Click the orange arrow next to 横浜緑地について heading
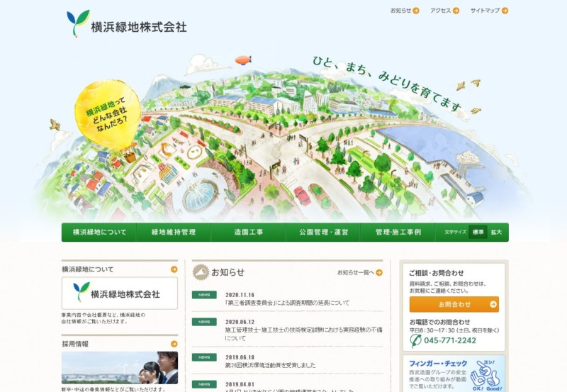This screenshot has height=392, width=567. [174, 269]
